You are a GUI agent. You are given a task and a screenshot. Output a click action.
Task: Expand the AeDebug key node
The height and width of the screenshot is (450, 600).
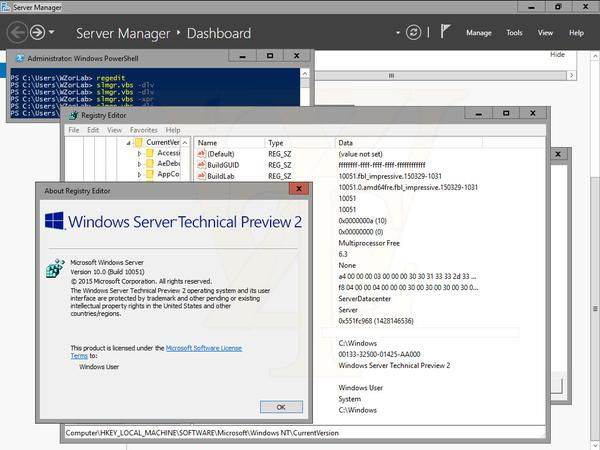[139, 164]
